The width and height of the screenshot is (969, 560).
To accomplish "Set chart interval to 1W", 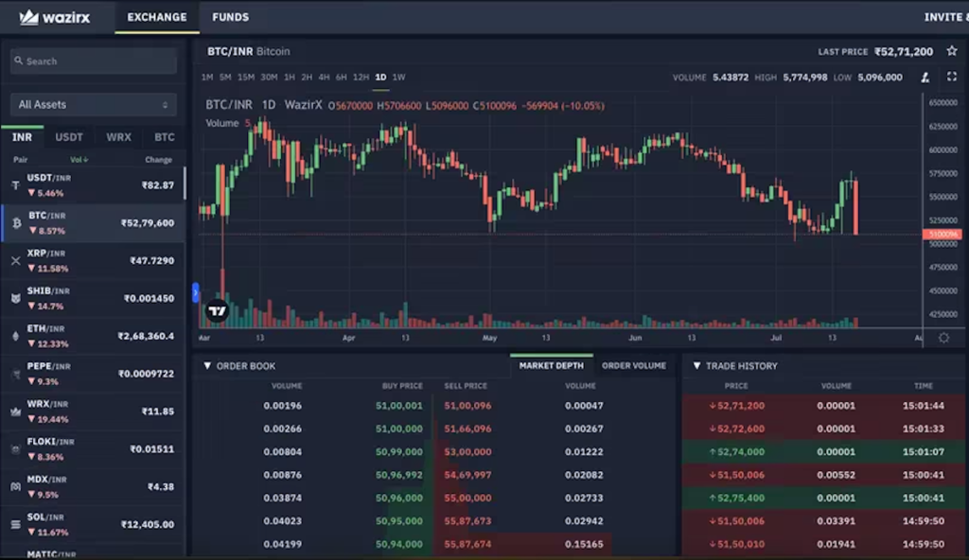I will 399,78.
